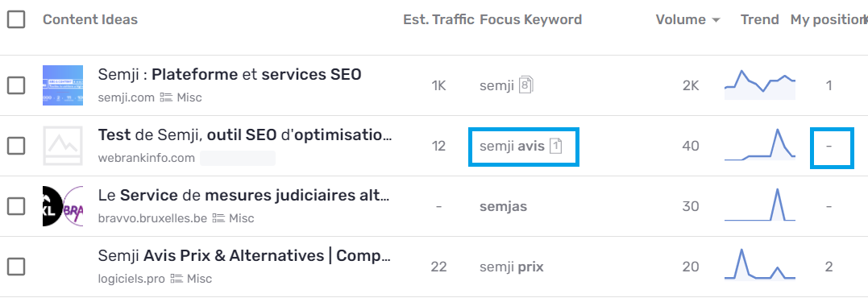Sort by the Focus Keyword column header
Screen dimensions: 868x298
point(530,20)
